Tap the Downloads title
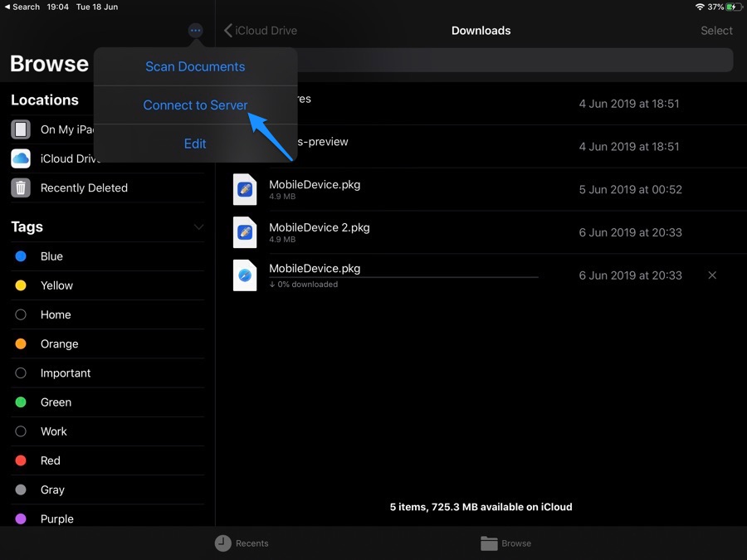Viewport: 747px width, 560px height. tap(481, 31)
